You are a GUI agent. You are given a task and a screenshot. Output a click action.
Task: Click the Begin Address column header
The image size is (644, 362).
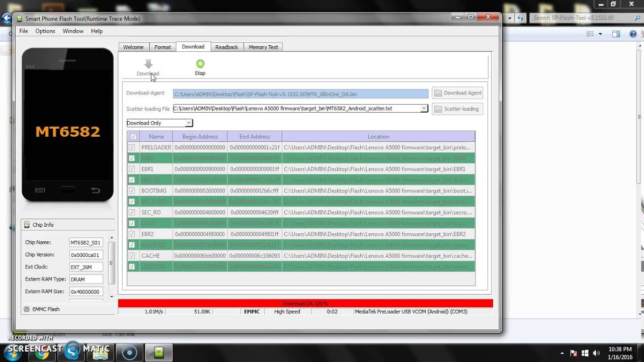(x=200, y=136)
